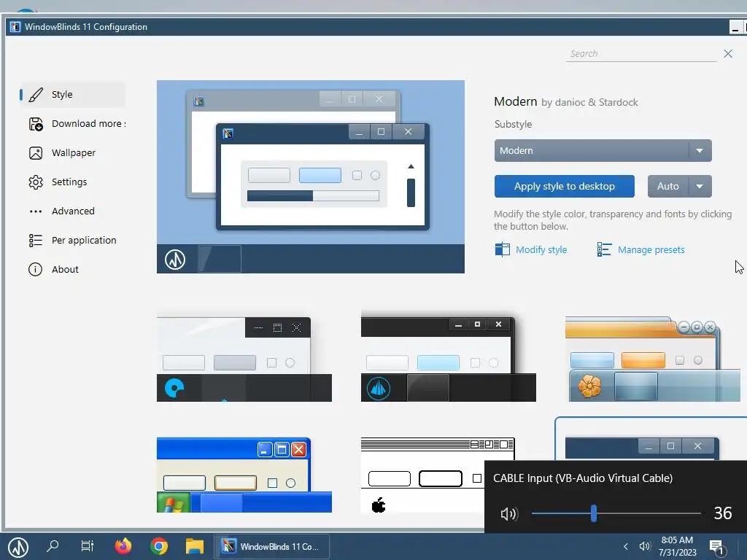Select the classic Mac apple style thumbnail

click(422, 475)
